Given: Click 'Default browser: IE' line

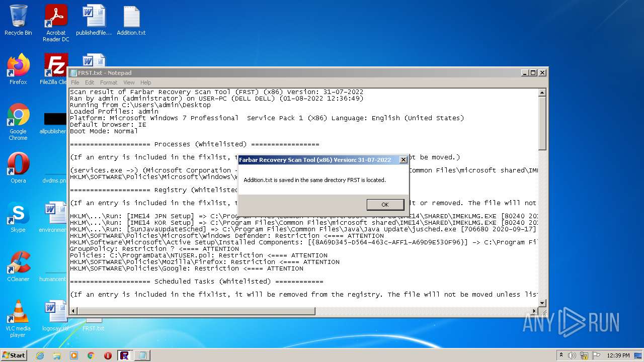Looking at the screenshot, I should point(108,125).
